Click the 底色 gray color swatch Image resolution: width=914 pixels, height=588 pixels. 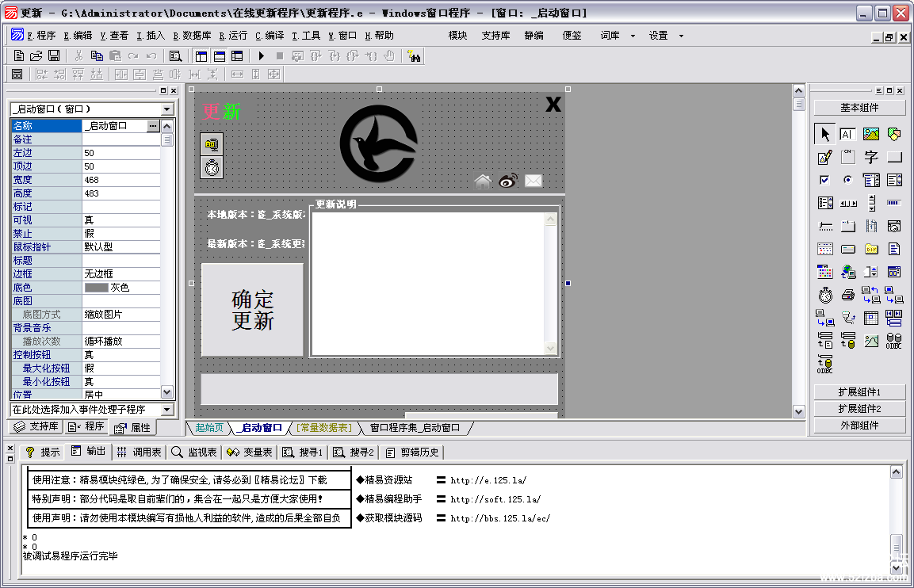pos(96,288)
